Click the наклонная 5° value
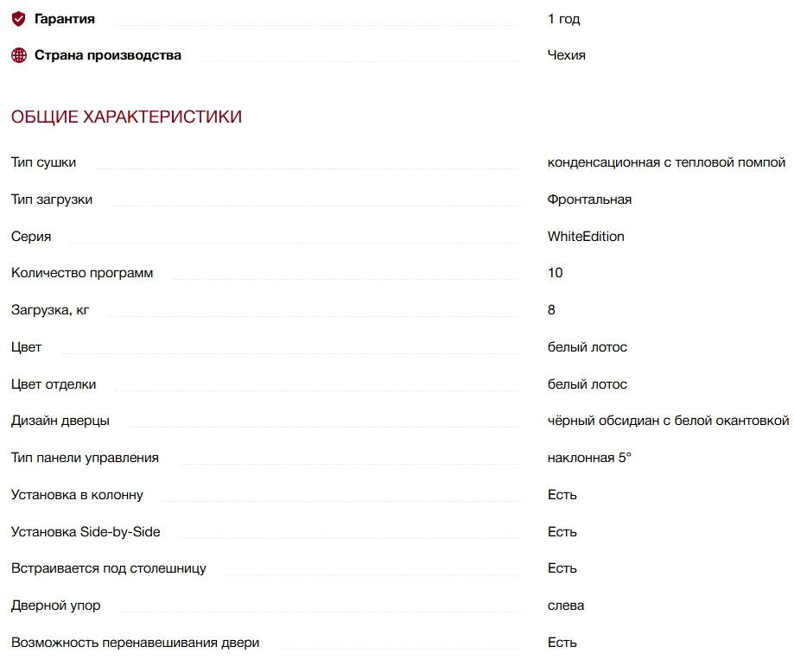The width and height of the screenshot is (794, 672). pyautogui.click(x=589, y=458)
